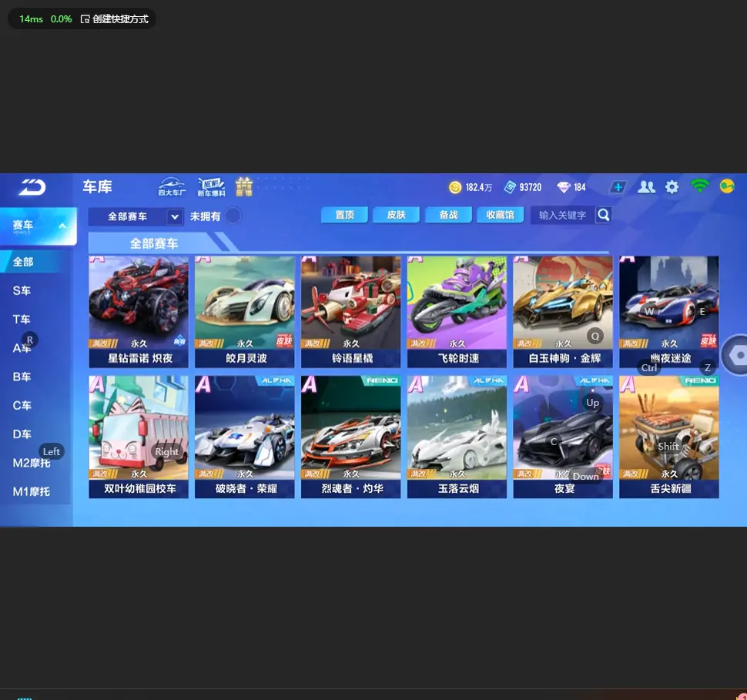
Task: Select the 舌尖新疆 car card
Action: click(x=669, y=437)
